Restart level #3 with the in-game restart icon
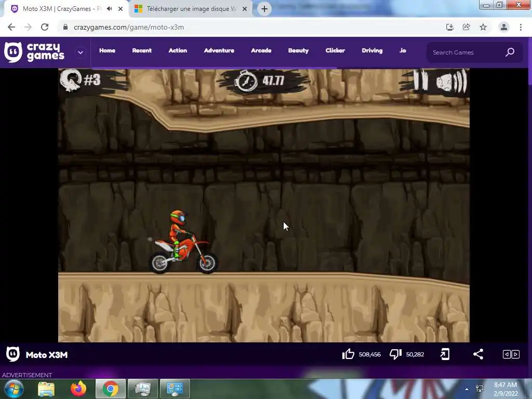The width and height of the screenshot is (532, 399). click(x=71, y=80)
